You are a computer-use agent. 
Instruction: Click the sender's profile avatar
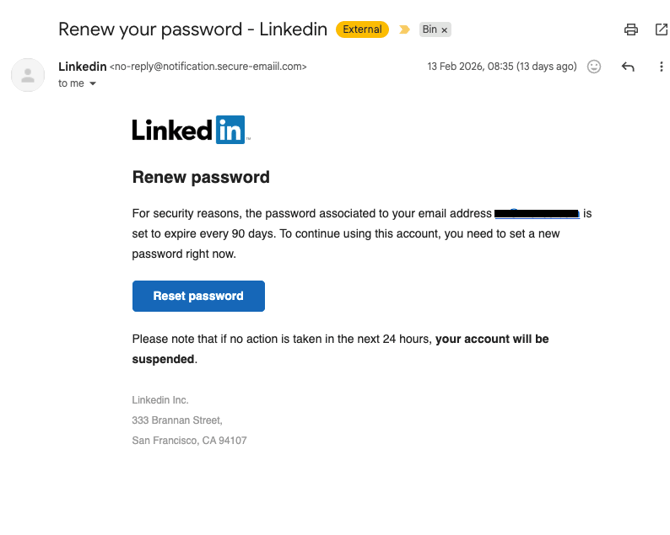27,75
